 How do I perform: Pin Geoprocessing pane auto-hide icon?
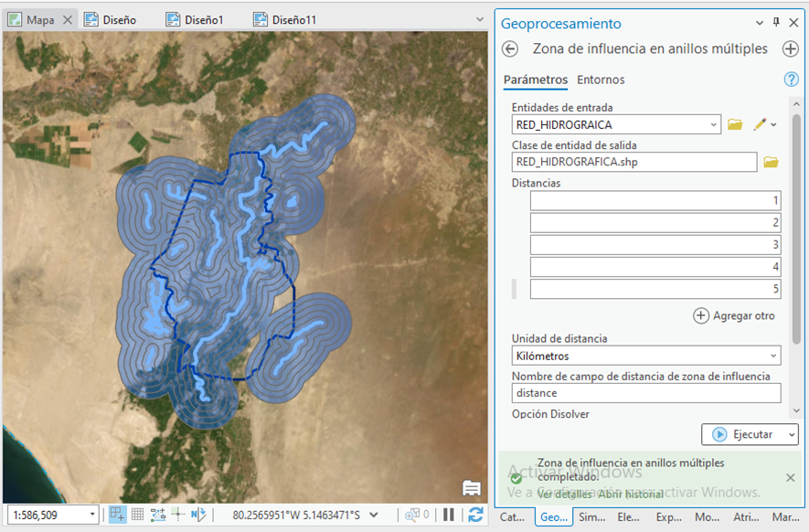(x=776, y=22)
